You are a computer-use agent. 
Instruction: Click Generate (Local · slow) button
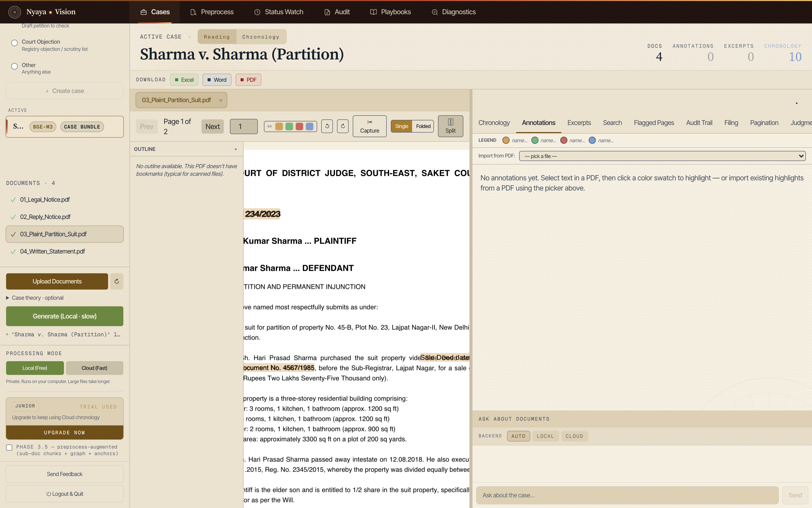click(x=64, y=316)
